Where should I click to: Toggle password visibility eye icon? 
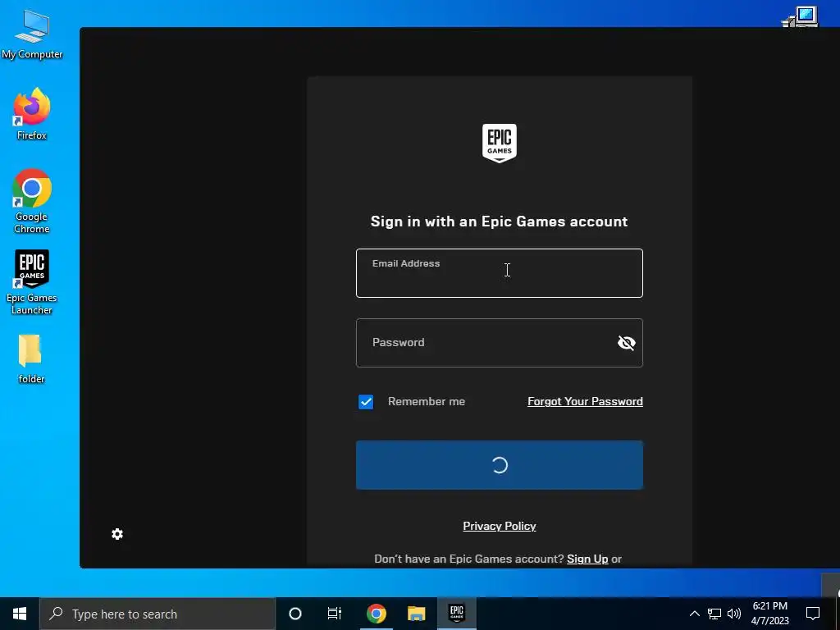click(x=626, y=343)
